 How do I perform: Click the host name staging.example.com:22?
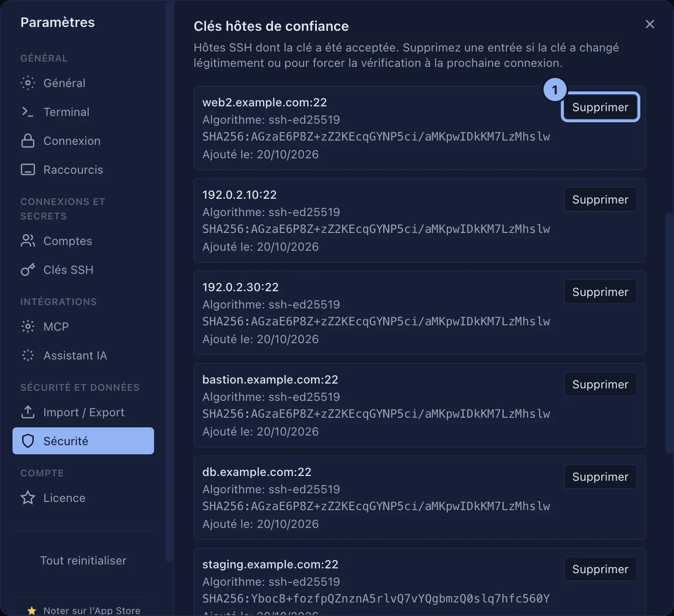(x=270, y=564)
